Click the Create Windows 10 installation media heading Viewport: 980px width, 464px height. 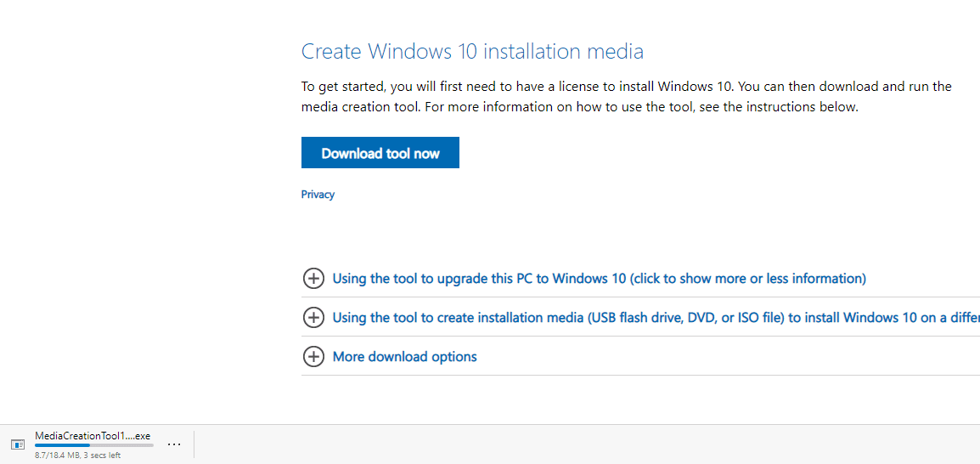coord(472,51)
